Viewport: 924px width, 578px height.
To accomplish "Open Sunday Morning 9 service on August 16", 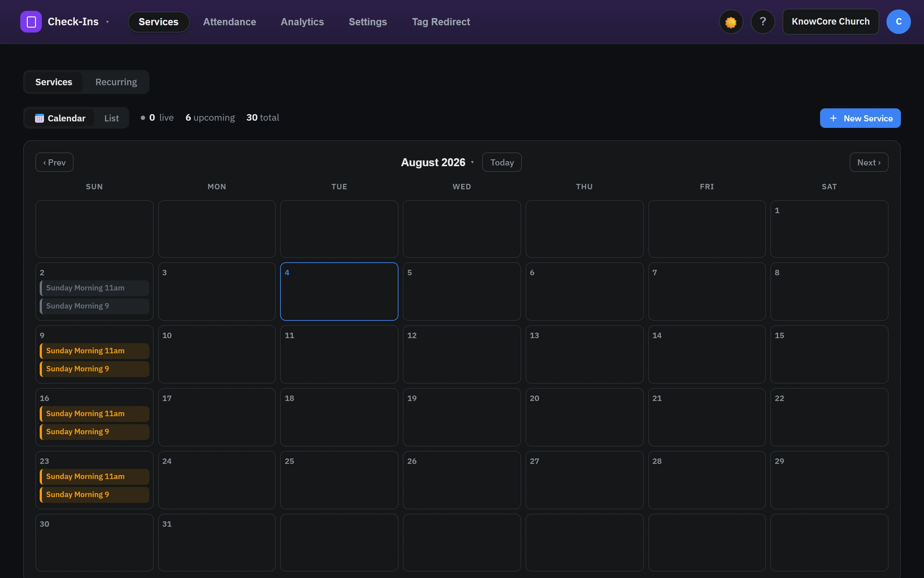I will tap(94, 432).
